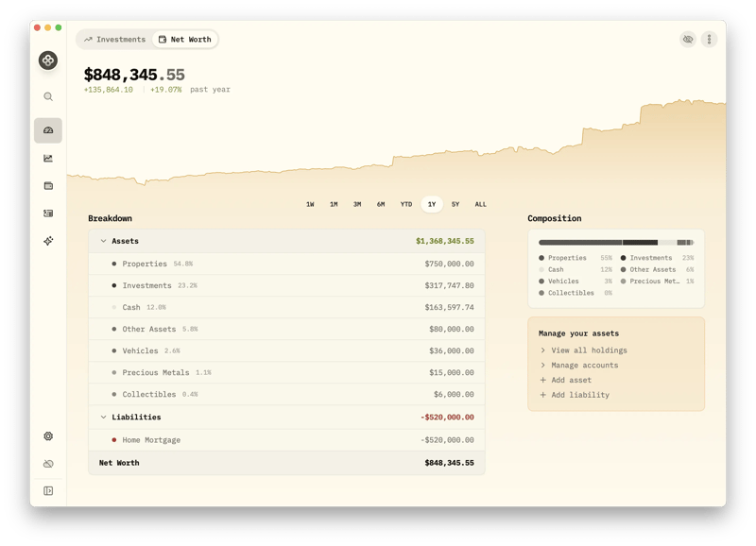Select the 5Y time range
Image resolution: width=756 pixels, height=546 pixels.
455,203
